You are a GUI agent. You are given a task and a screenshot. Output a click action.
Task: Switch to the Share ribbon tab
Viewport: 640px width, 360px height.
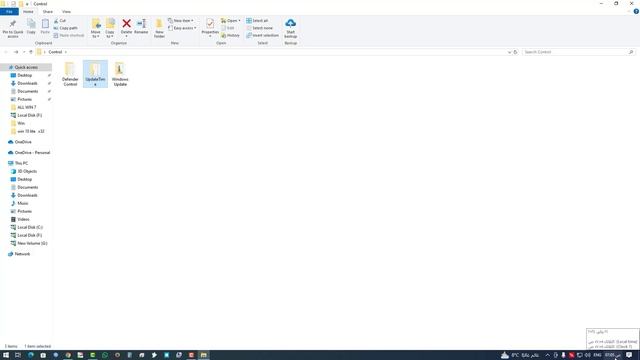click(x=48, y=11)
